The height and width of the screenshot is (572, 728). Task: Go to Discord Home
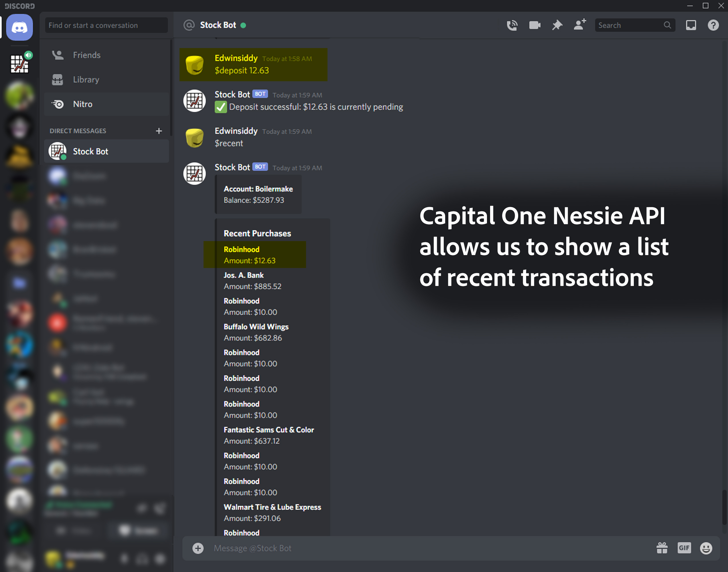point(19,27)
